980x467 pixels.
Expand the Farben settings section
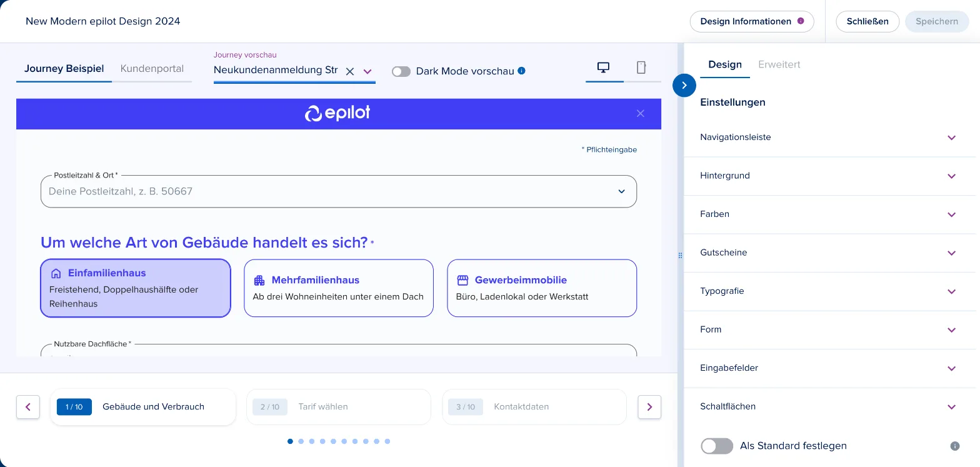pos(829,214)
